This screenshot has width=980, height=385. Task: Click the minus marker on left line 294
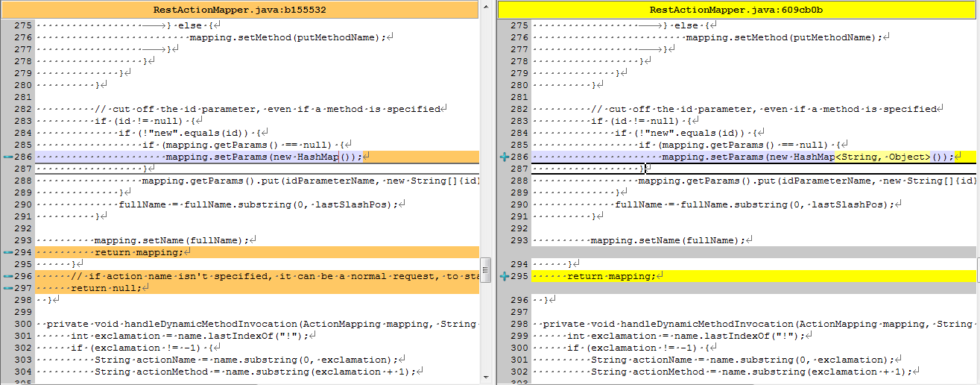7,252
